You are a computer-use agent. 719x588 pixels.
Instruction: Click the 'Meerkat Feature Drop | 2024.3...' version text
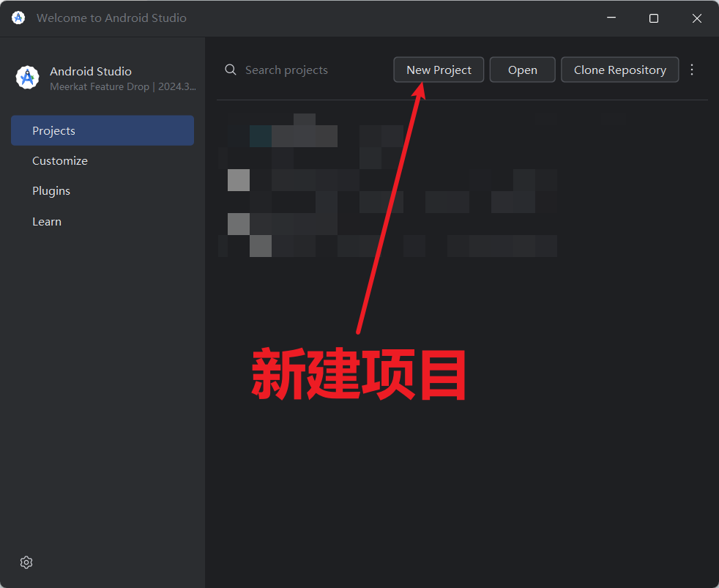[x=123, y=86]
